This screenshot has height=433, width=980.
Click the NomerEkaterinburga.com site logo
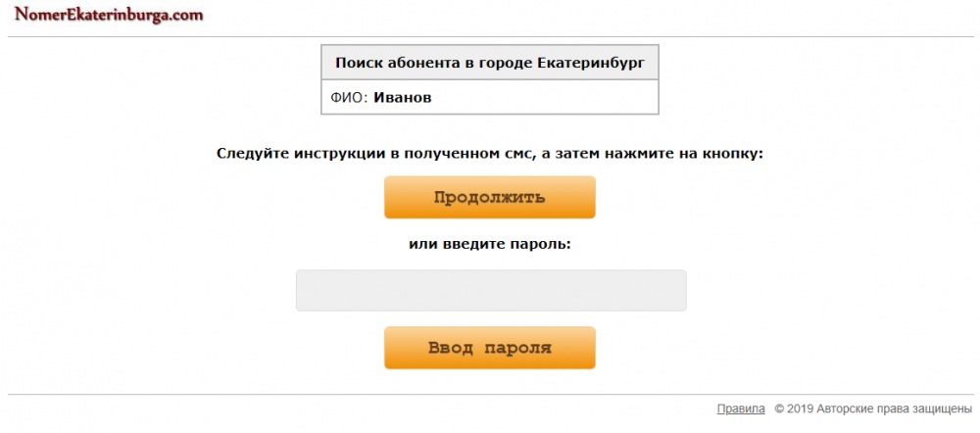[109, 15]
